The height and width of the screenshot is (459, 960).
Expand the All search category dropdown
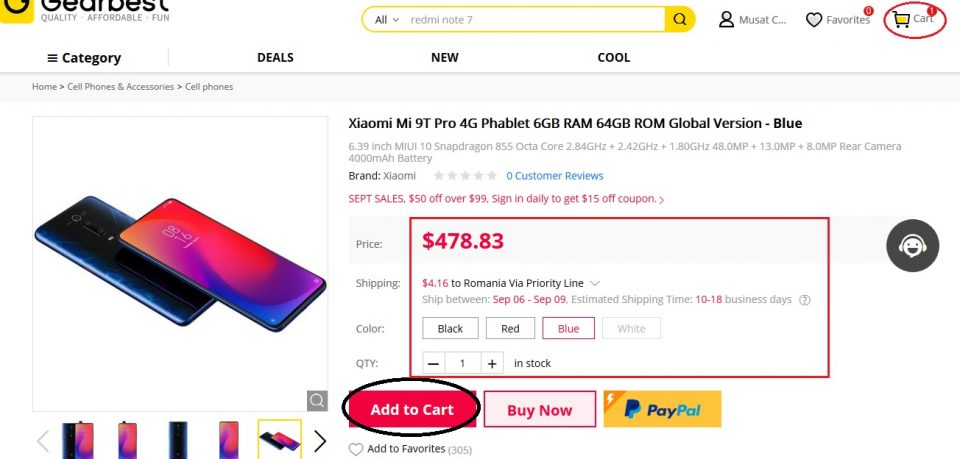[387, 20]
